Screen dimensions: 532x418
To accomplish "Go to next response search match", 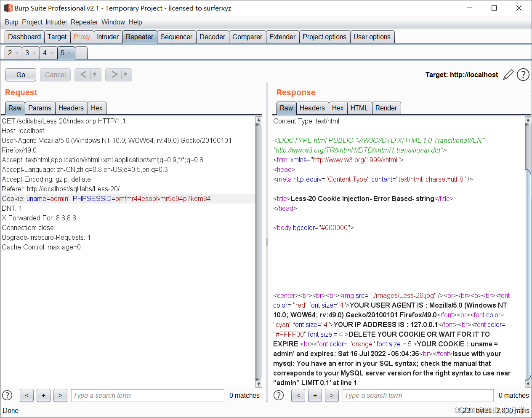I will pyautogui.click(x=332, y=395).
